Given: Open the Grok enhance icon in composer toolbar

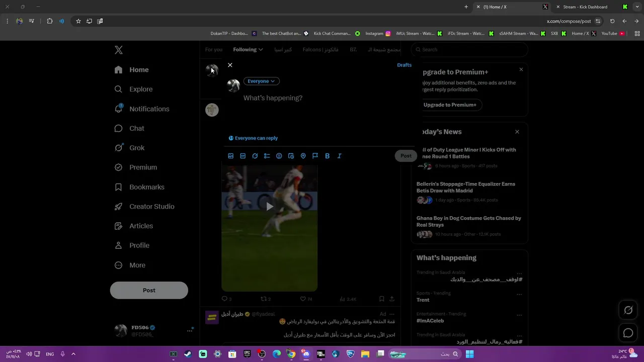Looking at the screenshot, I should pos(255,156).
